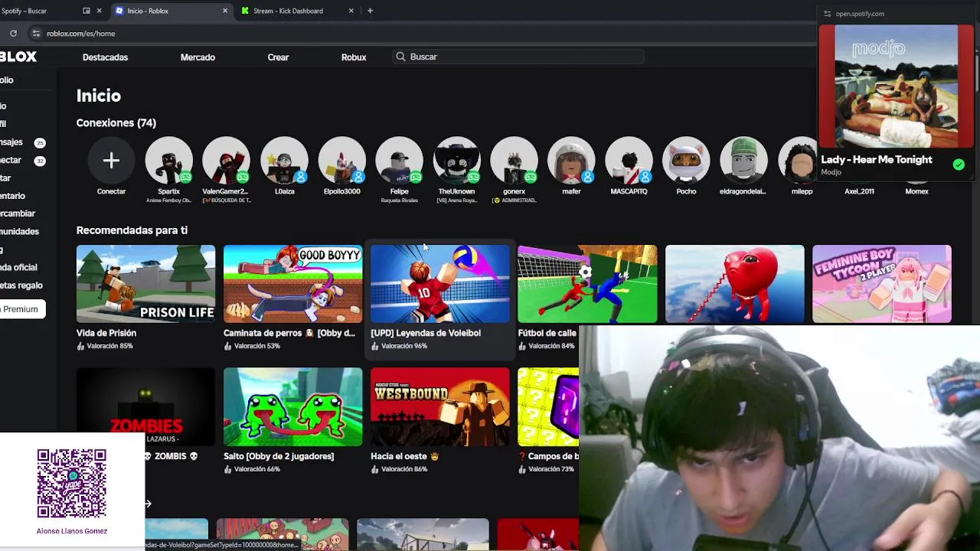Viewport: 980px width, 551px height.
Task: Open the red heart character game thumbnail
Action: (x=734, y=284)
